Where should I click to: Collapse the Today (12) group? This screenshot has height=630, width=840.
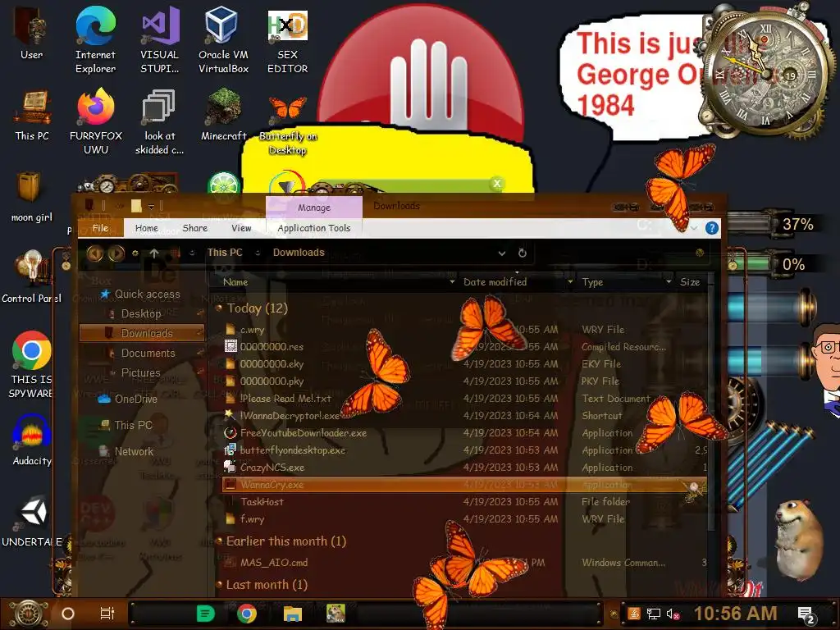pos(218,308)
